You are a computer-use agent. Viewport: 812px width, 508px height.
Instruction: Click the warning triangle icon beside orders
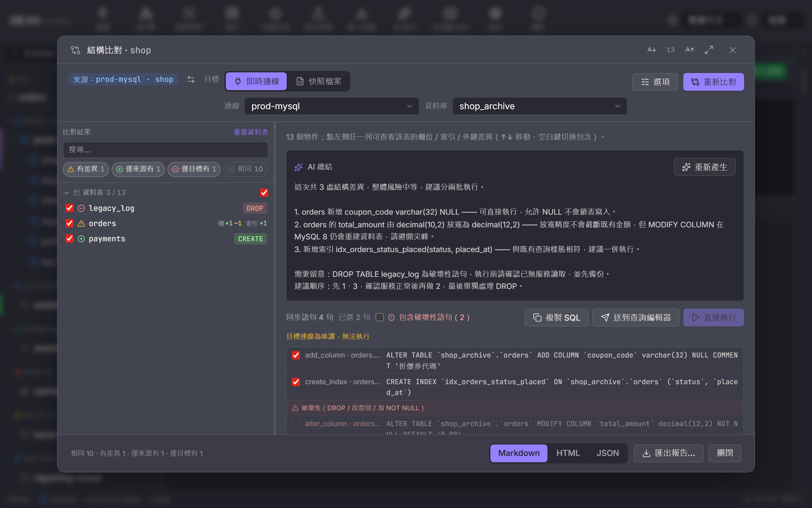tap(81, 224)
